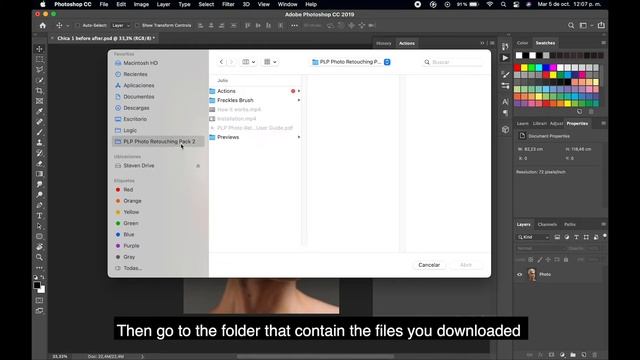The image size is (640, 360).
Task: Select the Zoom tool in the toolbar
Action: tap(40, 257)
